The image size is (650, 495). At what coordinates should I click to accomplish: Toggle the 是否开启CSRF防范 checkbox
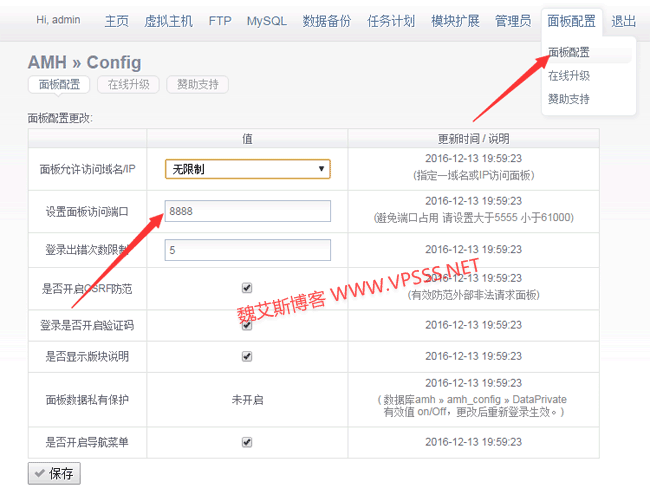click(247, 288)
